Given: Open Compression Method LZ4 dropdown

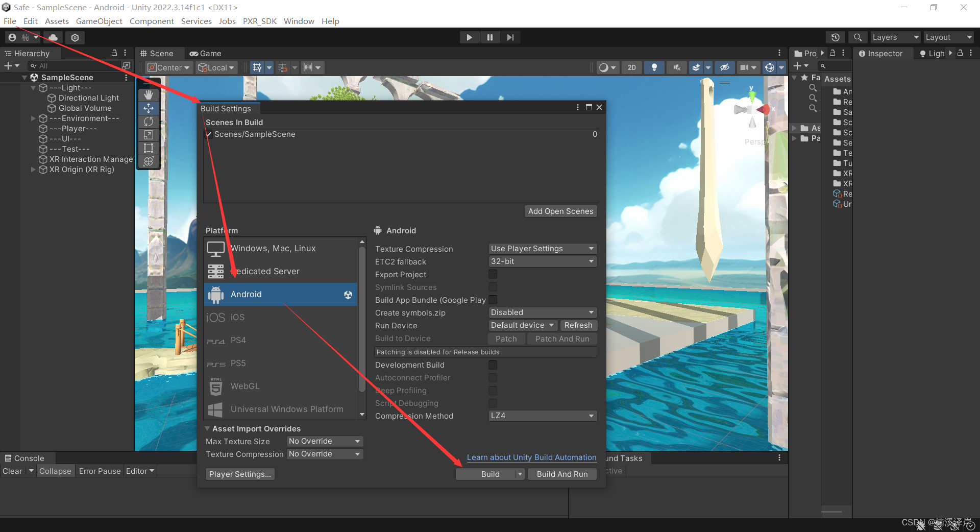Looking at the screenshot, I should click(x=543, y=416).
